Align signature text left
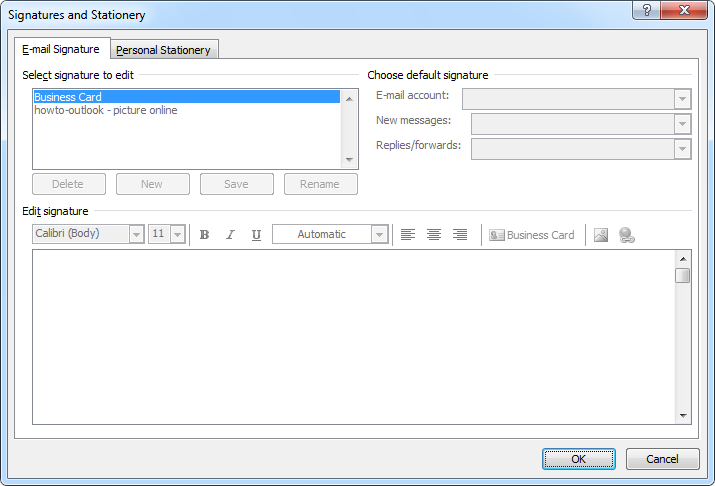 pyautogui.click(x=408, y=234)
